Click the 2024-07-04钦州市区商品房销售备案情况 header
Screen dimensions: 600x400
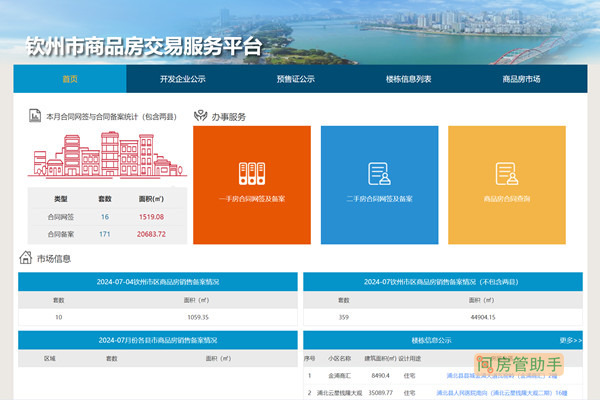point(157,282)
